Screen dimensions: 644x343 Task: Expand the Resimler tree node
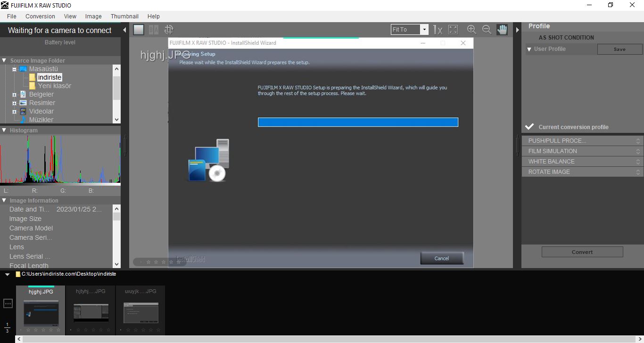tap(14, 103)
